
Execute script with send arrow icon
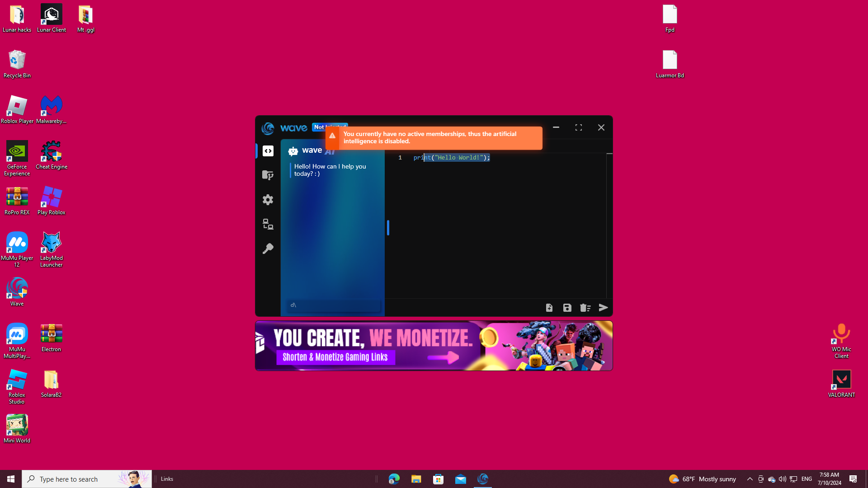click(x=604, y=308)
